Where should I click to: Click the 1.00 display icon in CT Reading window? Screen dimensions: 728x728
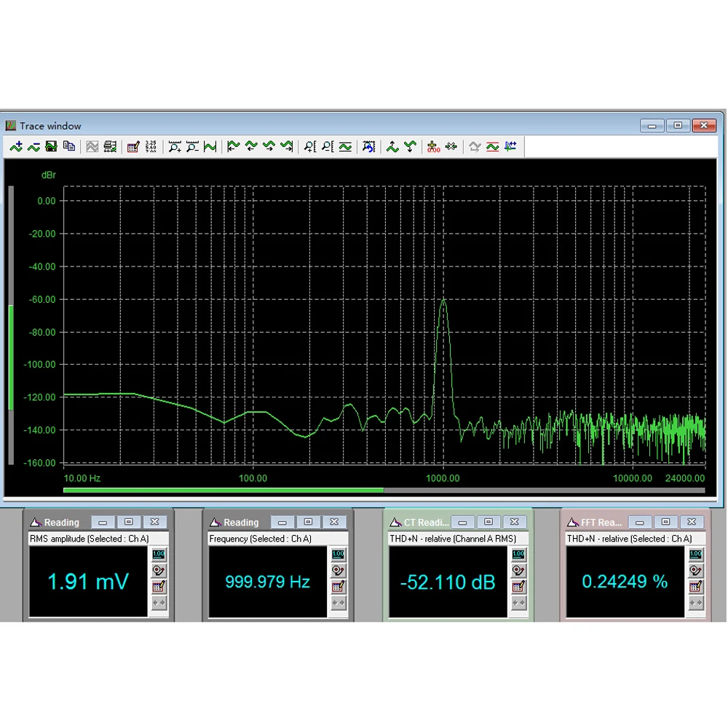click(518, 554)
